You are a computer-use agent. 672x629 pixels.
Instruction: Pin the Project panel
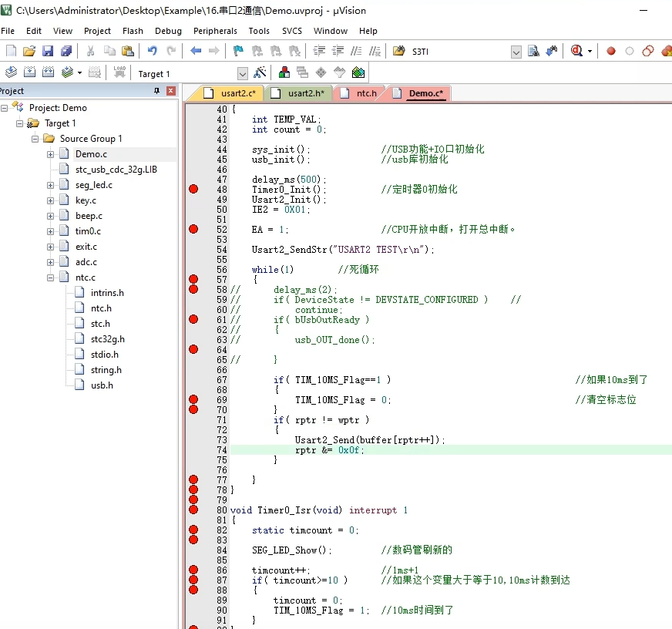157,90
